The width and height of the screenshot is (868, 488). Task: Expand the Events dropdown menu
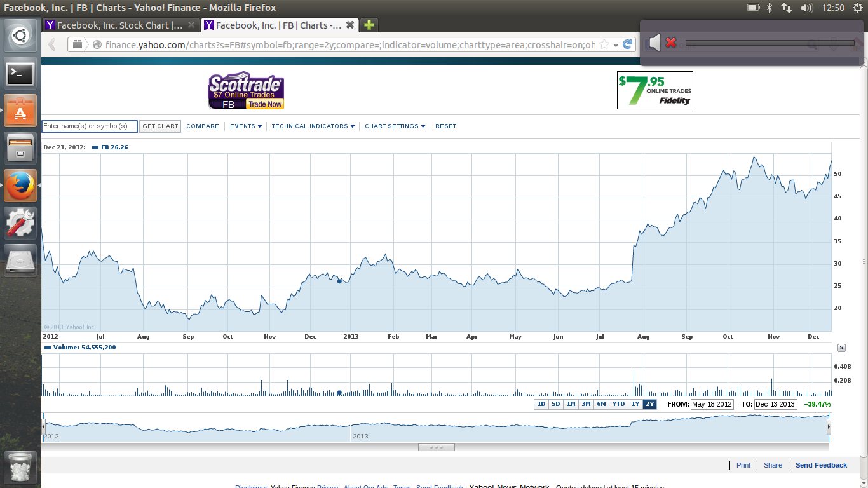246,126
